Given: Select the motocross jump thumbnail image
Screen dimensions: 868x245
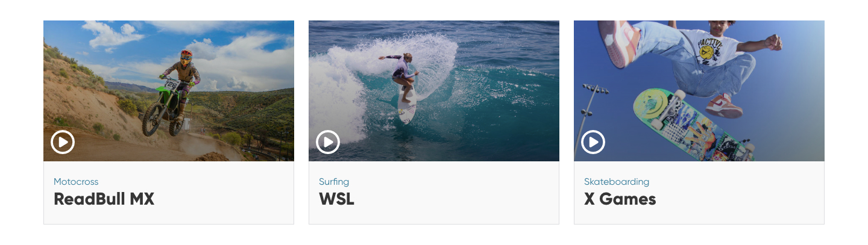Looking at the screenshot, I should pyautogui.click(x=169, y=91).
